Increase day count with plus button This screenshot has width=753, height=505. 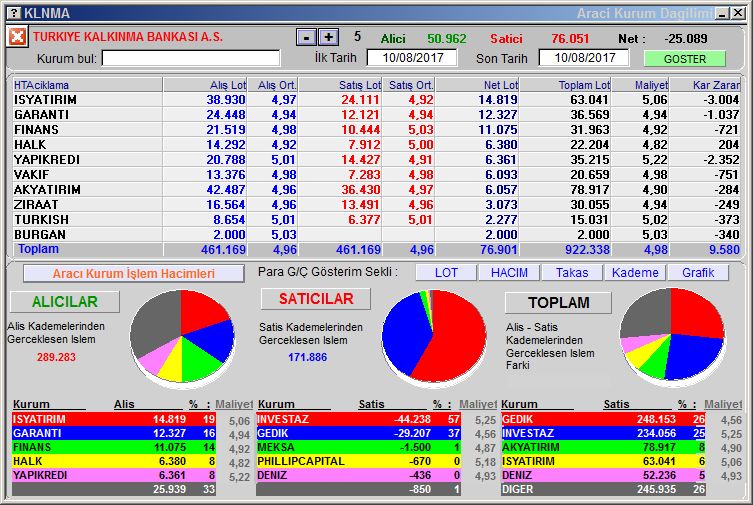tap(329, 37)
